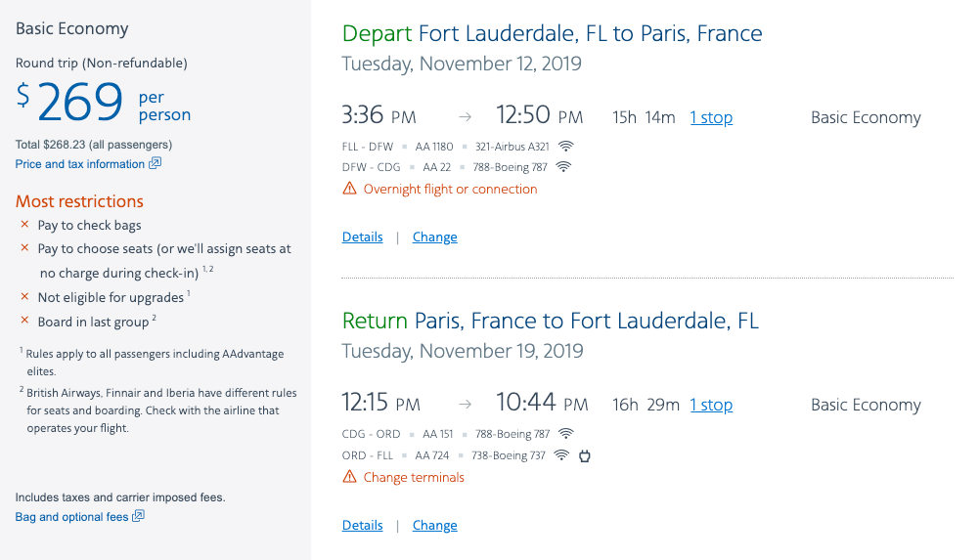View 1 stop info for the return flight

coord(711,405)
